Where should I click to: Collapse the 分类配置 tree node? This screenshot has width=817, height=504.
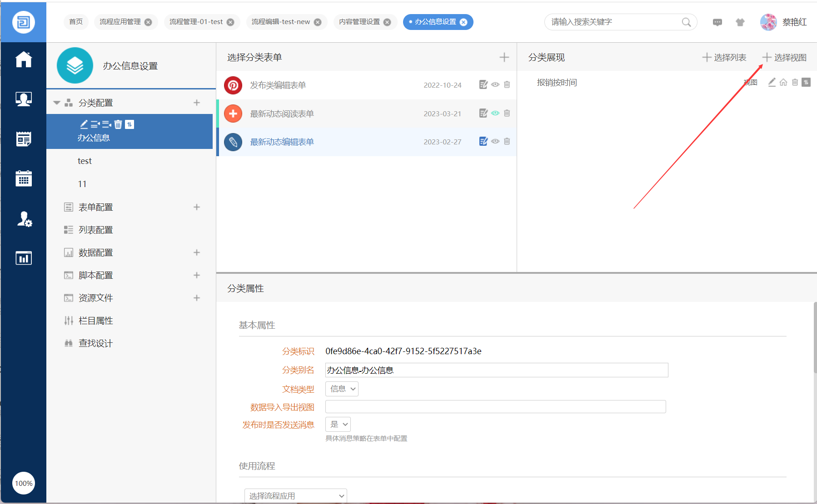click(57, 103)
